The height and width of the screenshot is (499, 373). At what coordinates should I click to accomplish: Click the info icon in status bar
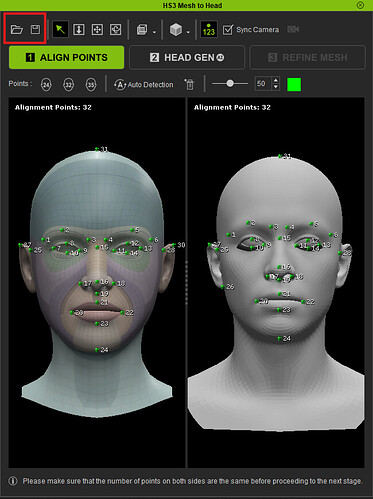coord(13,481)
